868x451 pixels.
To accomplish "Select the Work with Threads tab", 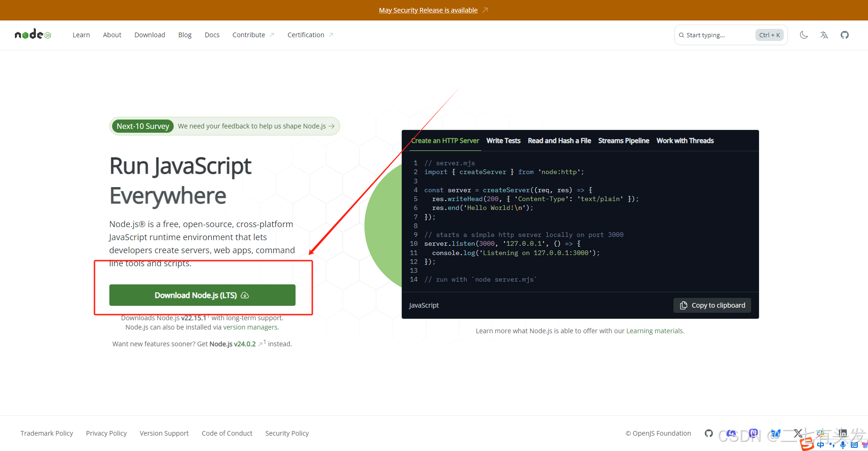I will point(685,141).
